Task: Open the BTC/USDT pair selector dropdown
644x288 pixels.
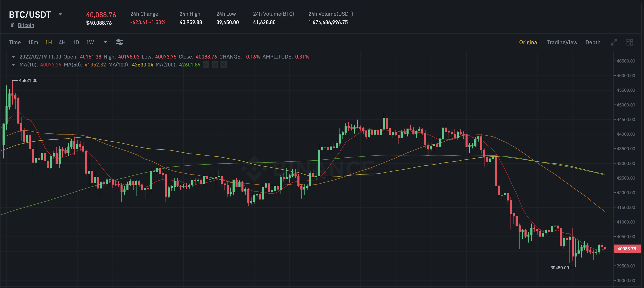Action: pos(60,15)
